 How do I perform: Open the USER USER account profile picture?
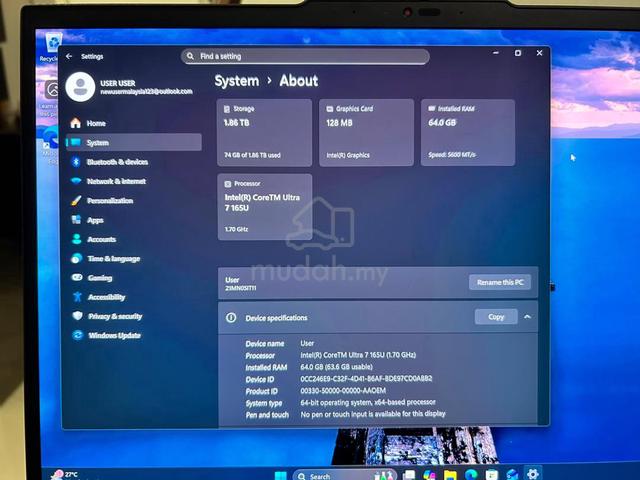coord(80,87)
